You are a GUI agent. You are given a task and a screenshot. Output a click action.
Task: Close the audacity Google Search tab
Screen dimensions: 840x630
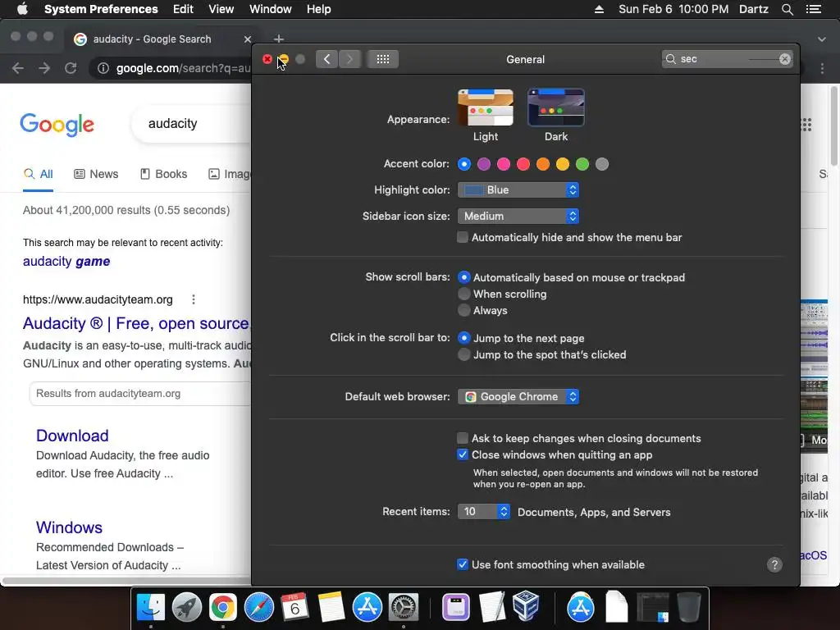(247, 39)
